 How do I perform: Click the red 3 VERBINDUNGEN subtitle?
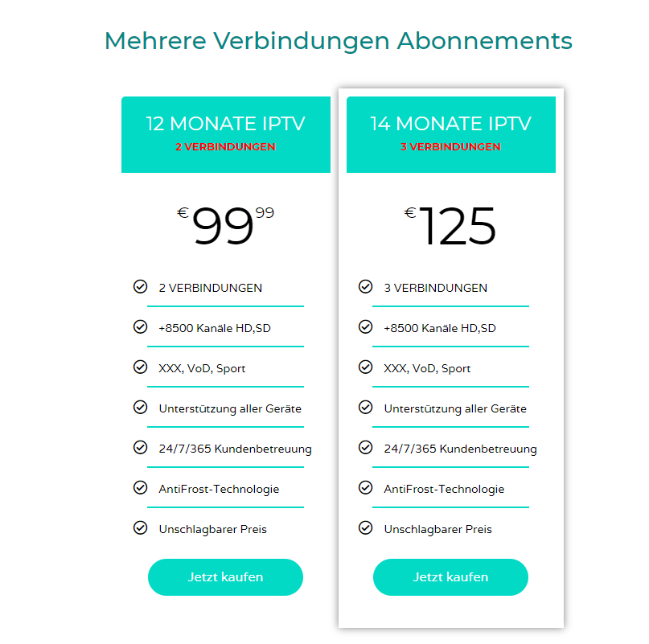tap(450, 147)
